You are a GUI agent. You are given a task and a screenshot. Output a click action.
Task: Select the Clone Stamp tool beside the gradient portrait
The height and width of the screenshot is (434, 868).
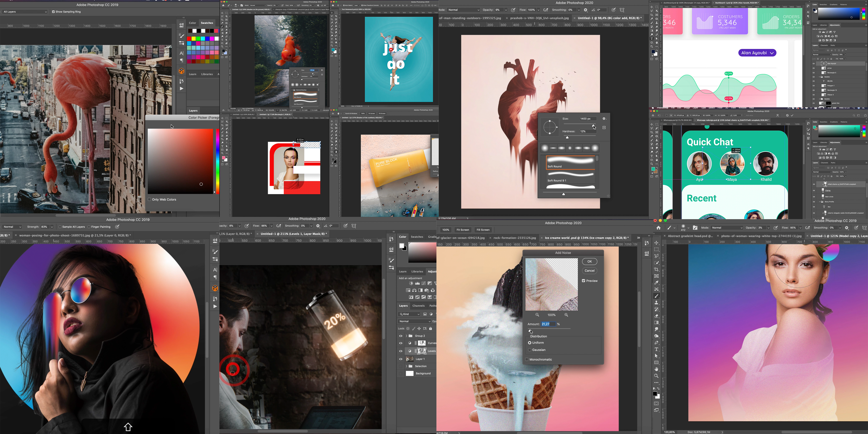[x=656, y=303]
